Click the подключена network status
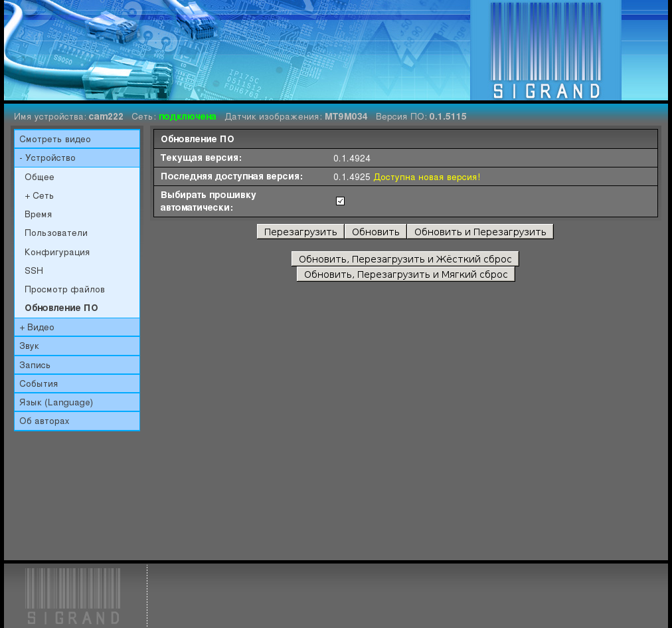The height and width of the screenshot is (628, 672). pyautogui.click(x=187, y=116)
